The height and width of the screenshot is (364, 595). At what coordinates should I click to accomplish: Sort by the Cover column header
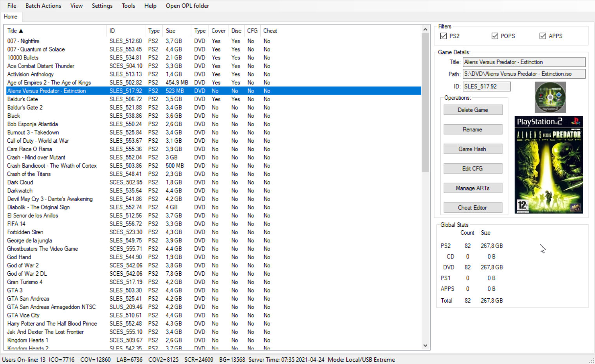(218, 30)
